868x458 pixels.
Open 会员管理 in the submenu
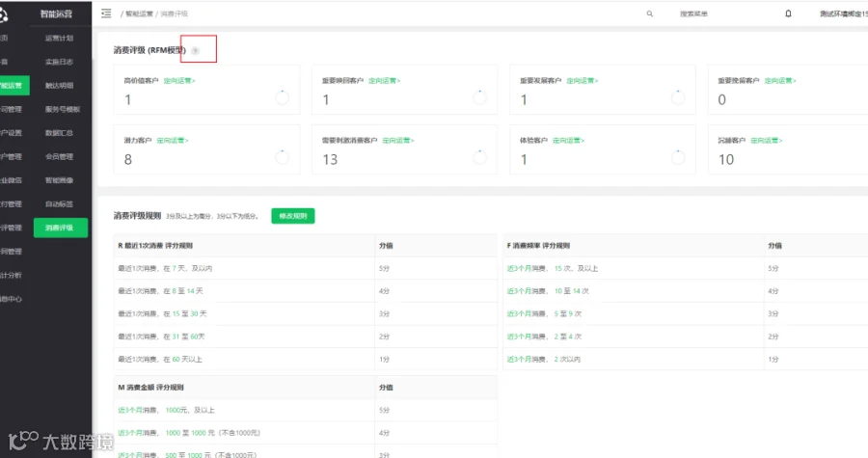[59, 157]
